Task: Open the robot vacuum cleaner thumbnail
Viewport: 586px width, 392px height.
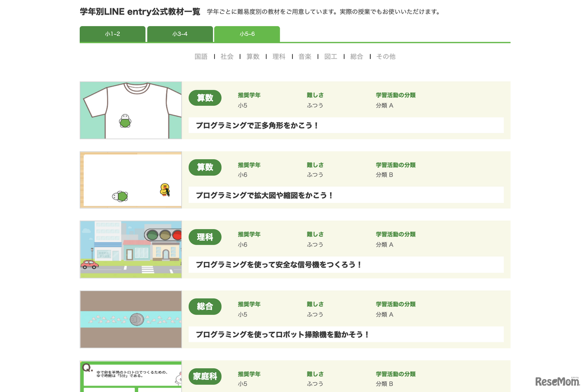Action: (x=131, y=319)
